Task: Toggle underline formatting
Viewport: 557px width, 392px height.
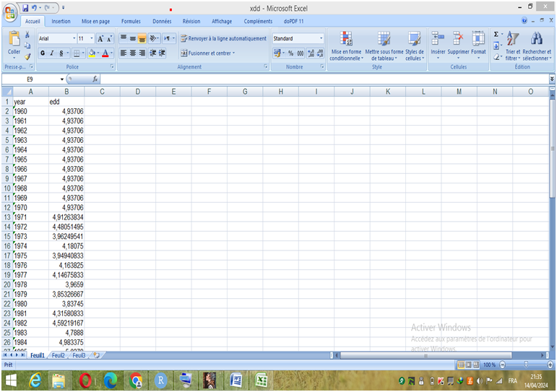Action: coord(61,53)
